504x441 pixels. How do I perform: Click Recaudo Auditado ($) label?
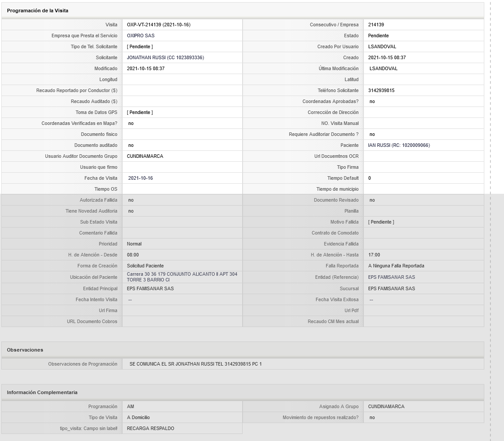(x=94, y=101)
